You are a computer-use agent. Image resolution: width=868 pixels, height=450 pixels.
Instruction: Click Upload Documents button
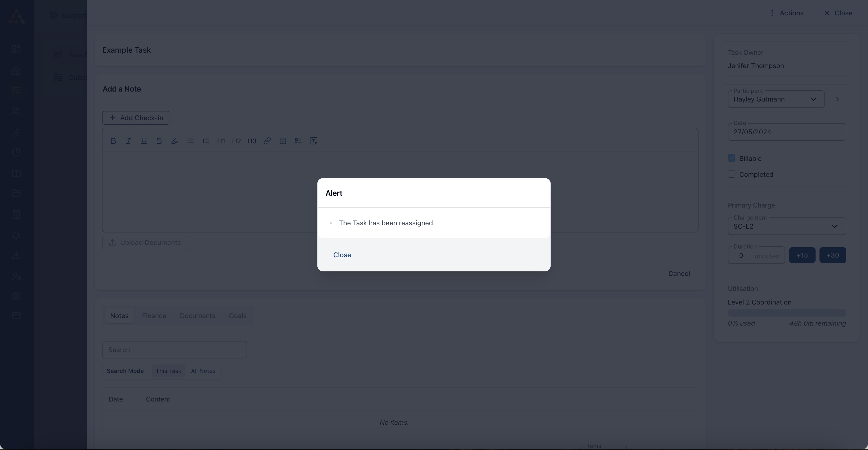145,242
